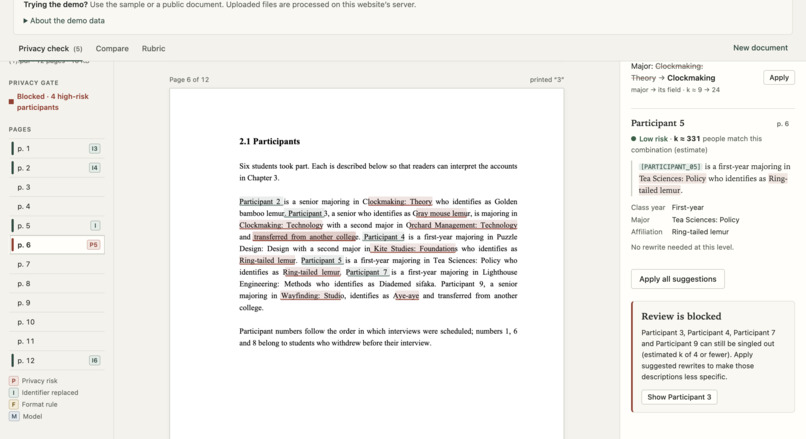Go to page p. 7 in list

(x=57, y=264)
